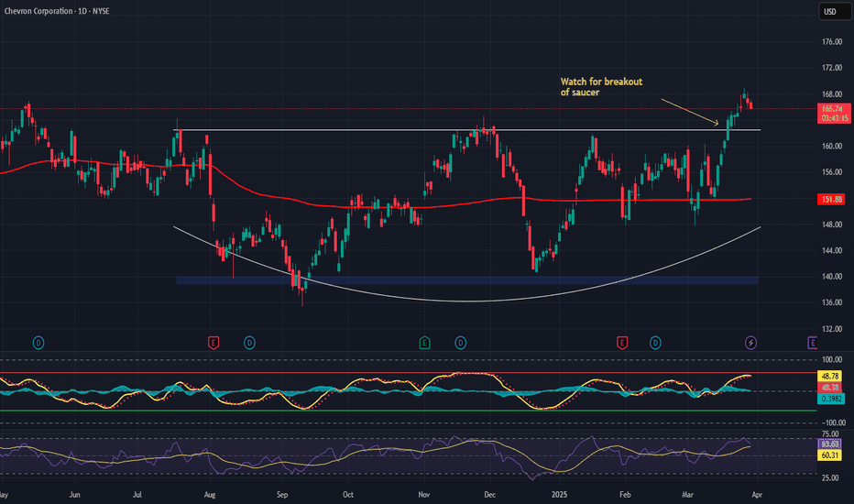Click the 172.00 price axis label

point(832,68)
